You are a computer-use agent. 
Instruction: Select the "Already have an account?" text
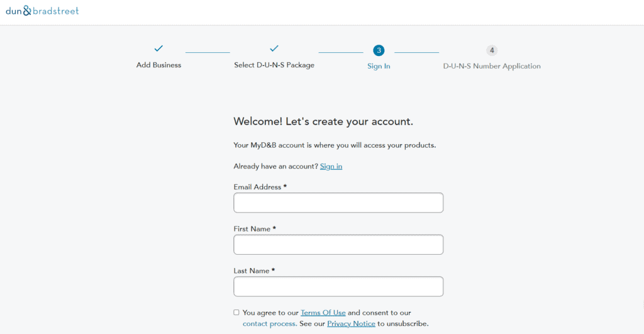click(276, 167)
